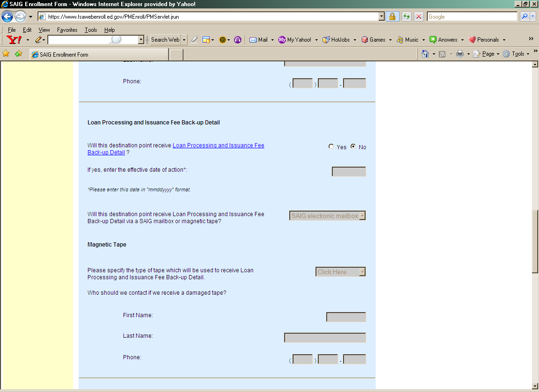Click the Search Web button
The width and height of the screenshot is (539, 392).
(x=165, y=40)
